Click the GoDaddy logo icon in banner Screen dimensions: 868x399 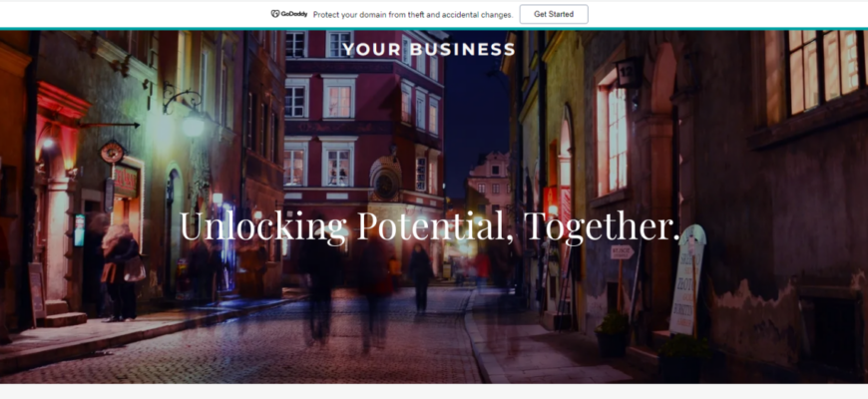275,14
